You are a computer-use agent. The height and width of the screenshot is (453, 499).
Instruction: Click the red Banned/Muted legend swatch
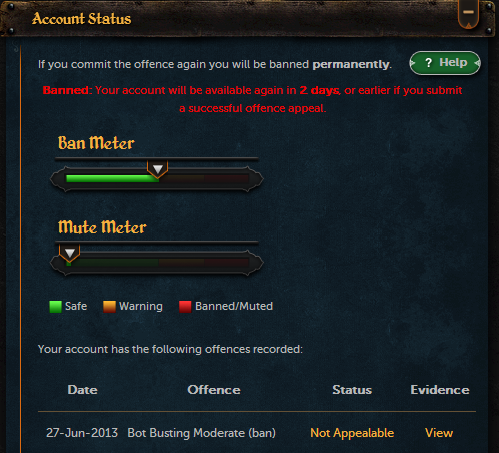(x=185, y=307)
